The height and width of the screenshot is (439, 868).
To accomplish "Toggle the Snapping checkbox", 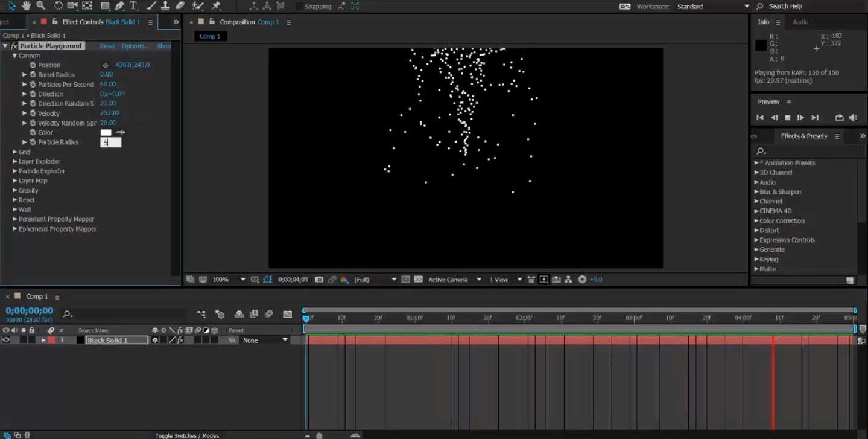I will [x=299, y=7].
